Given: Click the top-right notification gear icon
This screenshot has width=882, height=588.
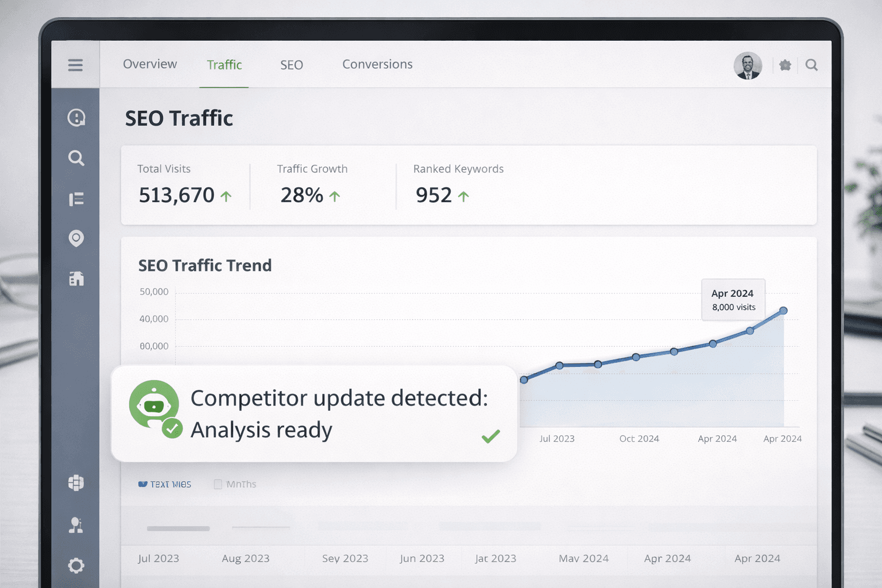Looking at the screenshot, I should click(x=785, y=65).
